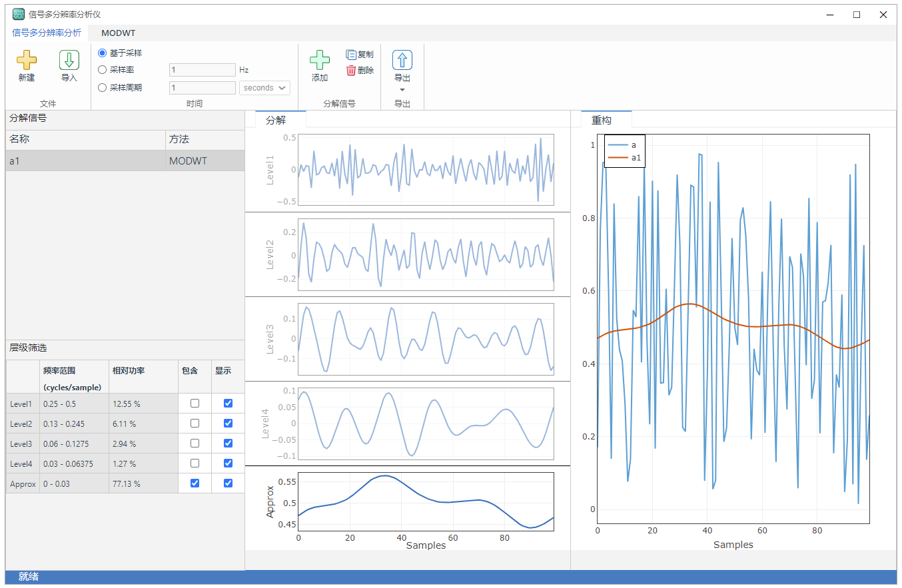Click the 0.13 - 0.245 frequency cell

[74, 424]
